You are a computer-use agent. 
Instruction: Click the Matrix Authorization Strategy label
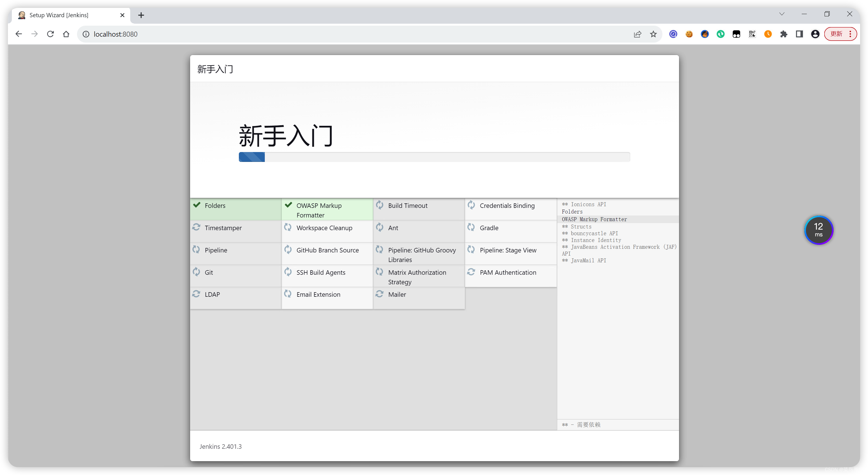pos(417,277)
